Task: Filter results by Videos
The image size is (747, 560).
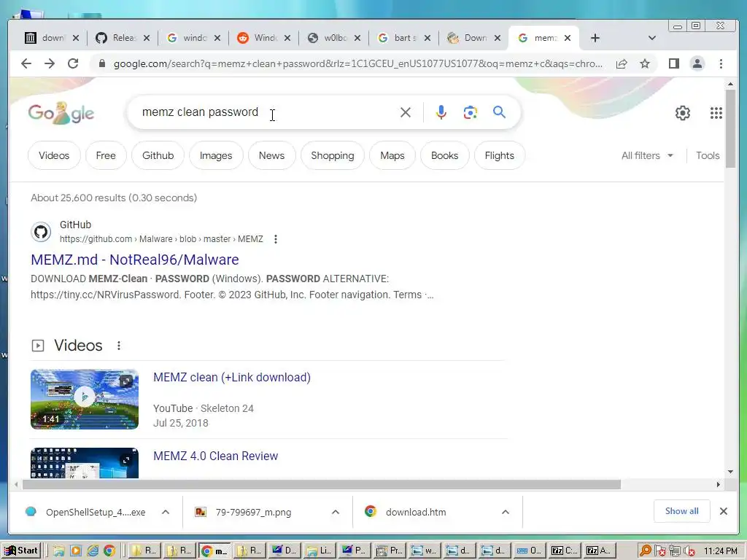Action: tap(54, 156)
